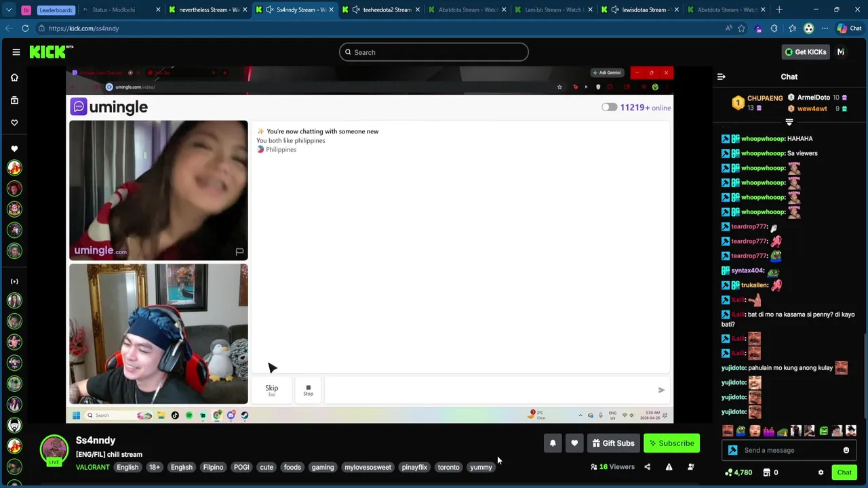Open chat settings gear icon
Image resolution: width=868 pixels, height=488 pixels.
(821, 472)
